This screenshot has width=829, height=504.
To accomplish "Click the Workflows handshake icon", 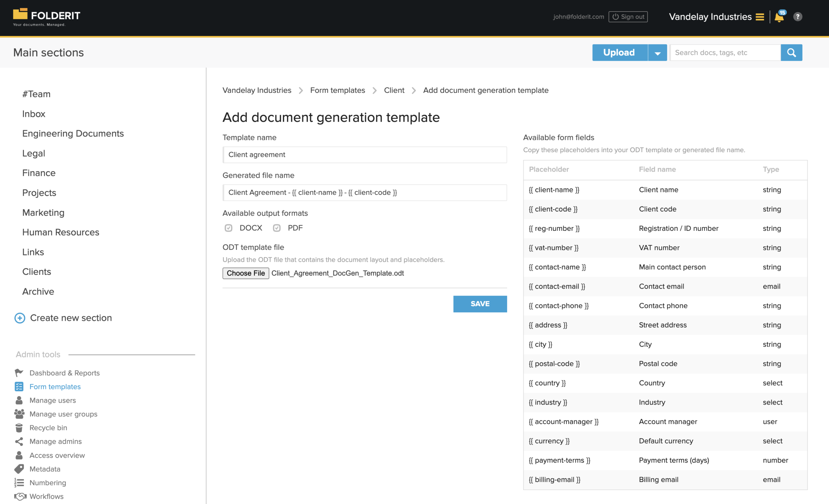I will [20, 496].
